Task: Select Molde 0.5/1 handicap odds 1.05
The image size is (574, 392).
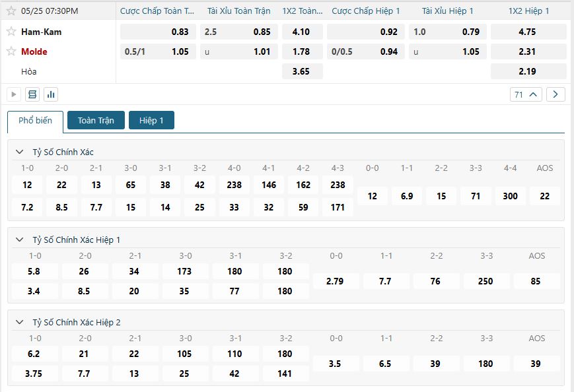Action: click(158, 51)
